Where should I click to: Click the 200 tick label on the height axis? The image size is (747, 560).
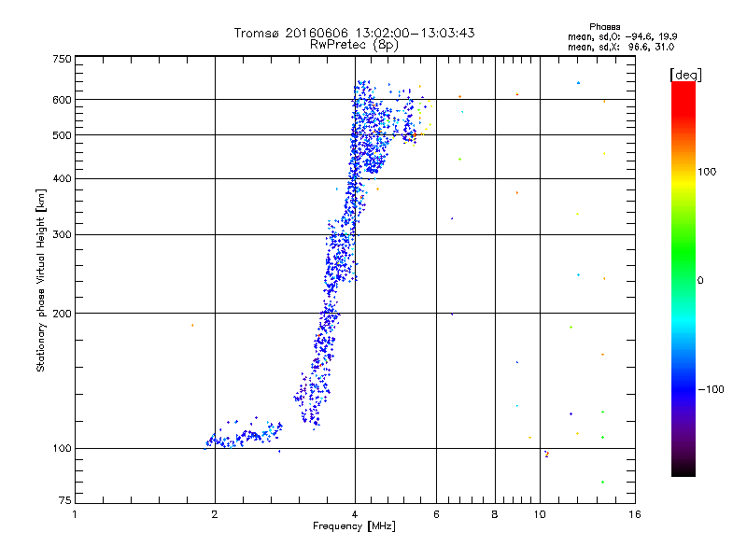(x=62, y=314)
